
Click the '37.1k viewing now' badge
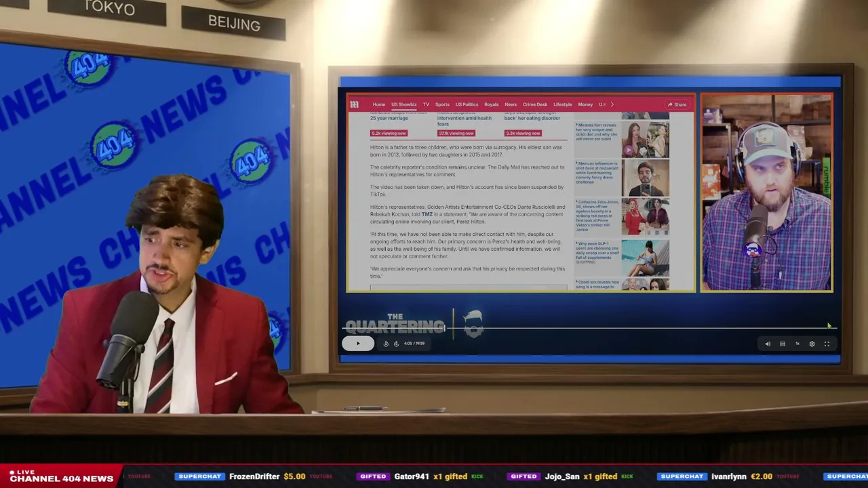pos(456,133)
